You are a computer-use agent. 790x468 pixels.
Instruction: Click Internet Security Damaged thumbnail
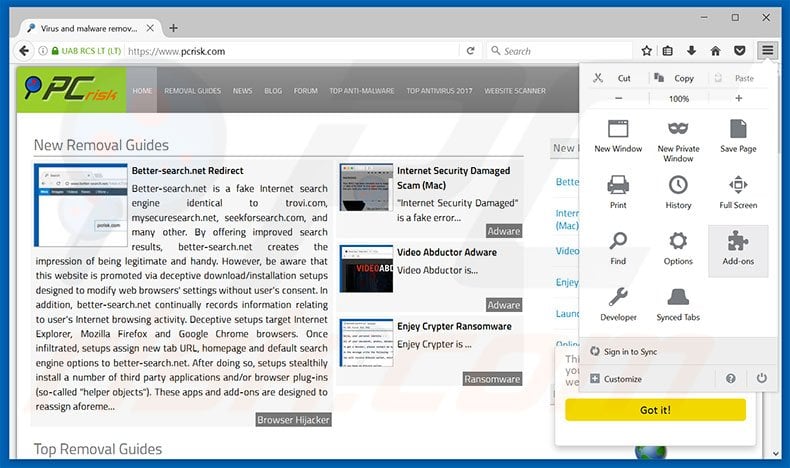click(366, 187)
